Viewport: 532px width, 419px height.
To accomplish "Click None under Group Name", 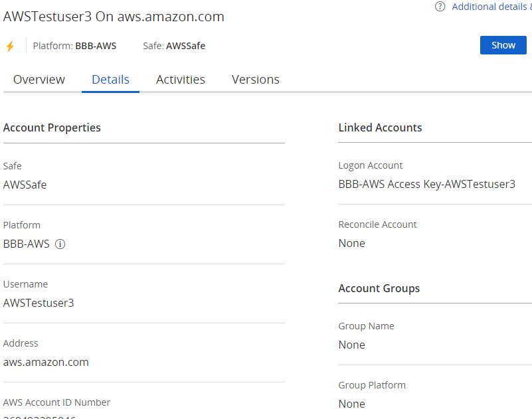I will click(x=351, y=345).
